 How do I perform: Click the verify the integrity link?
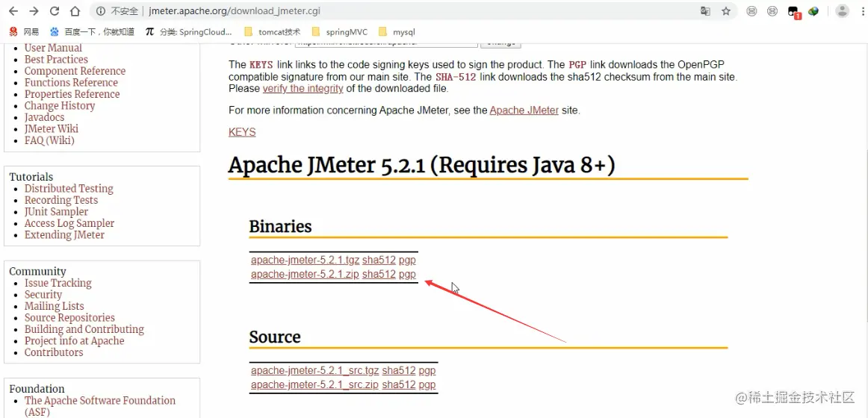pos(303,89)
